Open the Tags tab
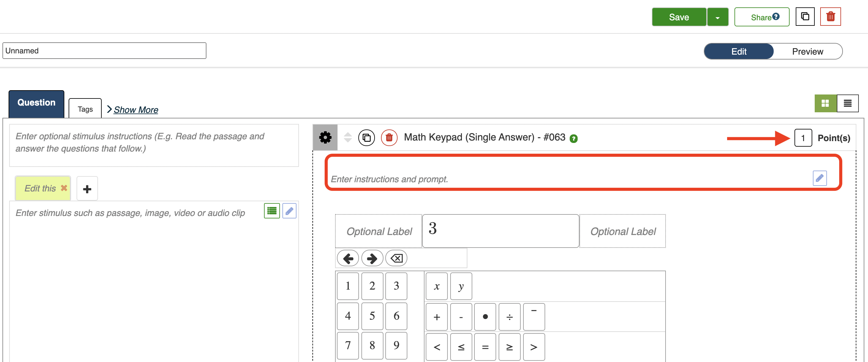This screenshot has height=362, width=868. tap(85, 109)
